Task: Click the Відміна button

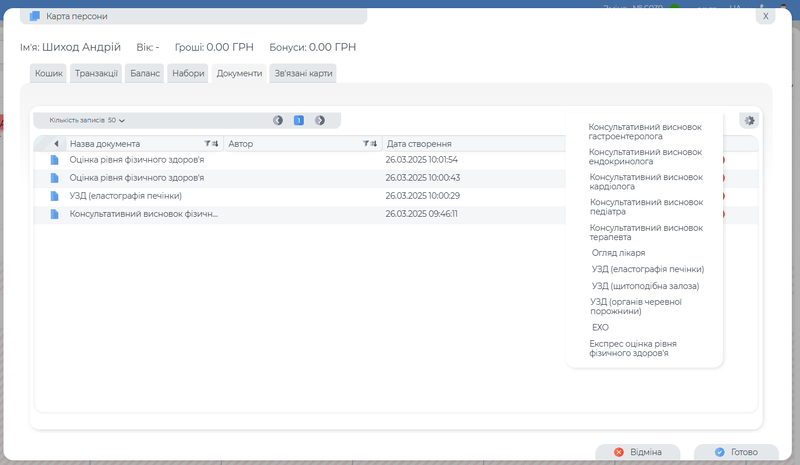Action: click(x=638, y=452)
